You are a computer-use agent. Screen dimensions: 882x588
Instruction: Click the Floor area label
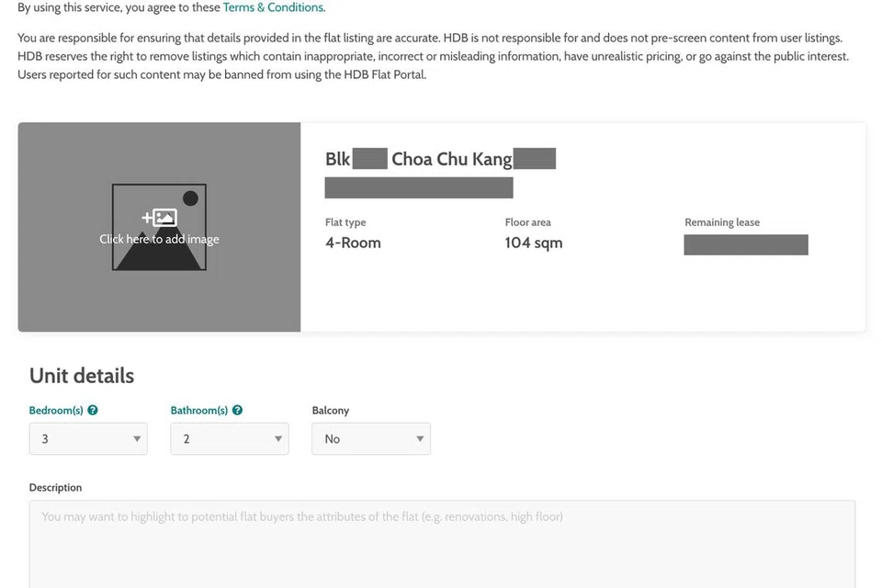(x=527, y=222)
